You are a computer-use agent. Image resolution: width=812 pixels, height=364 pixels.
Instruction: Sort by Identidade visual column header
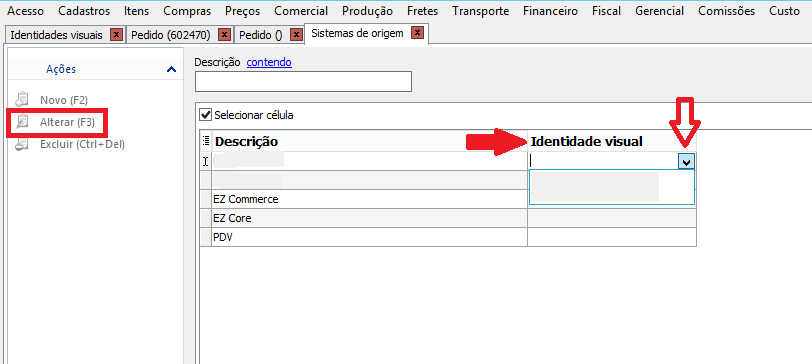click(612, 141)
